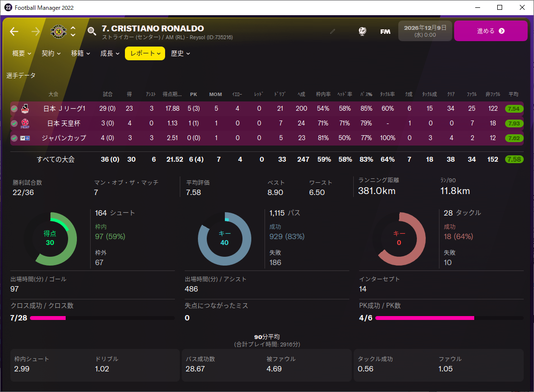Image resolution: width=534 pixels, height=392 pixels.
Task: Click the クロス成功 7/28 progress bar
Action: [x=102, y=318]
